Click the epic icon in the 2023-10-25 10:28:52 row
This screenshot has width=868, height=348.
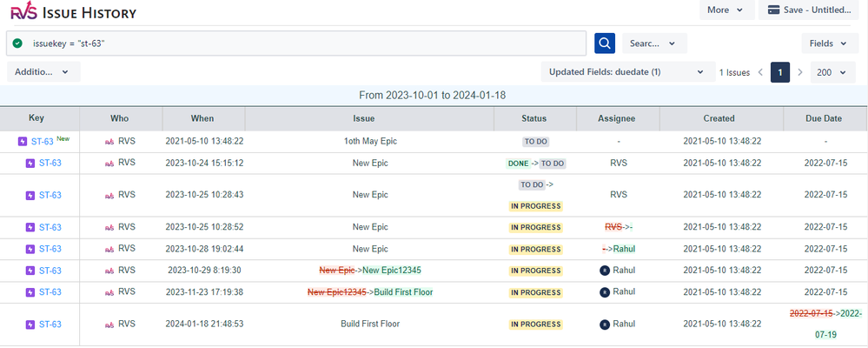click(31, 227)
